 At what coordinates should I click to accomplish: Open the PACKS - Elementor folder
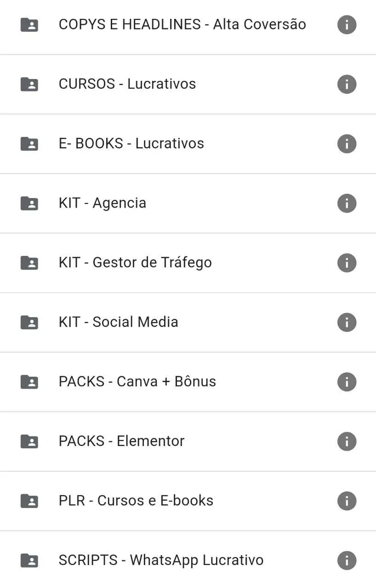188,441
